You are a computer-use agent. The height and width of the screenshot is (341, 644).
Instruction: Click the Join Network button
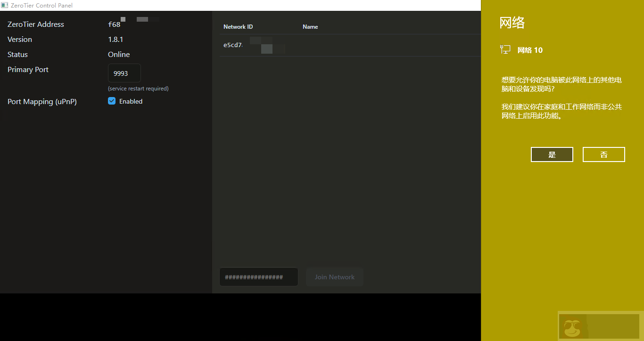point(335,277)
